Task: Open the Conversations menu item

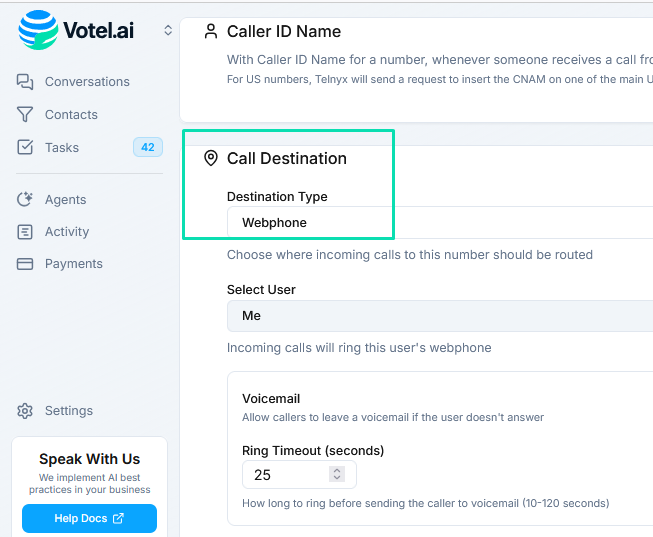Action: [x=87, y=82]
